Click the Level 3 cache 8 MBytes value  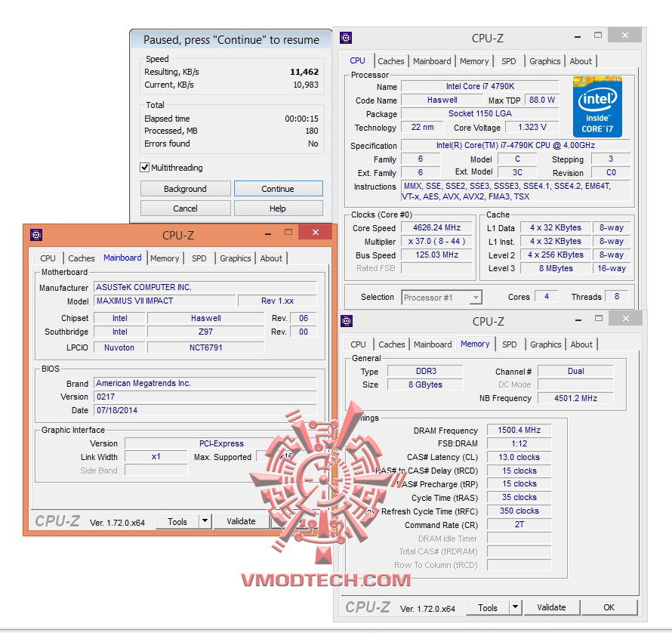pos(556,268)
